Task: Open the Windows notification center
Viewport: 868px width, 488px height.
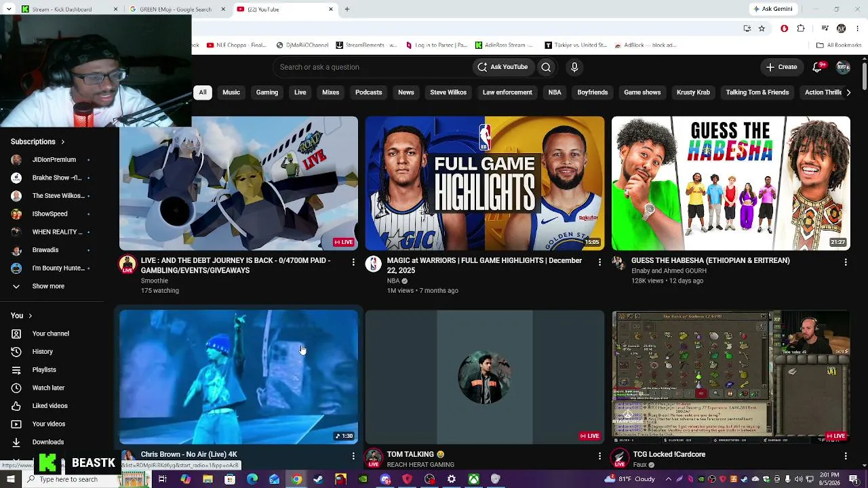Action: pos(853,479)
